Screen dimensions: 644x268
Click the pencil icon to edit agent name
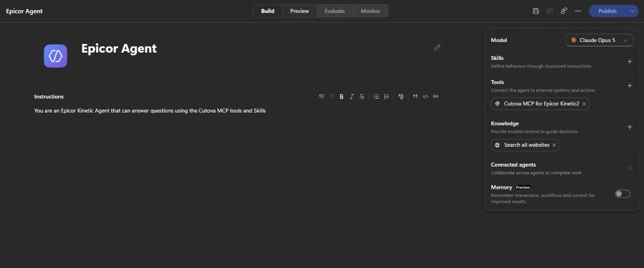[437, 47]
